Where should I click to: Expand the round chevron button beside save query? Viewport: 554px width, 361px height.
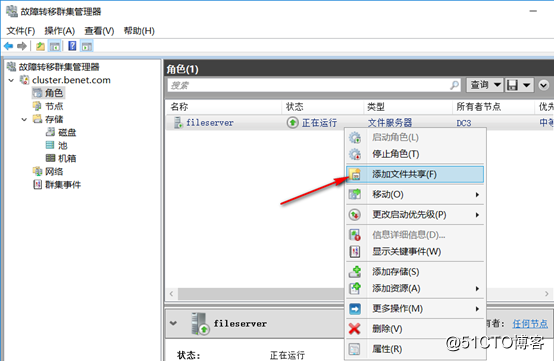click(543, 85)
